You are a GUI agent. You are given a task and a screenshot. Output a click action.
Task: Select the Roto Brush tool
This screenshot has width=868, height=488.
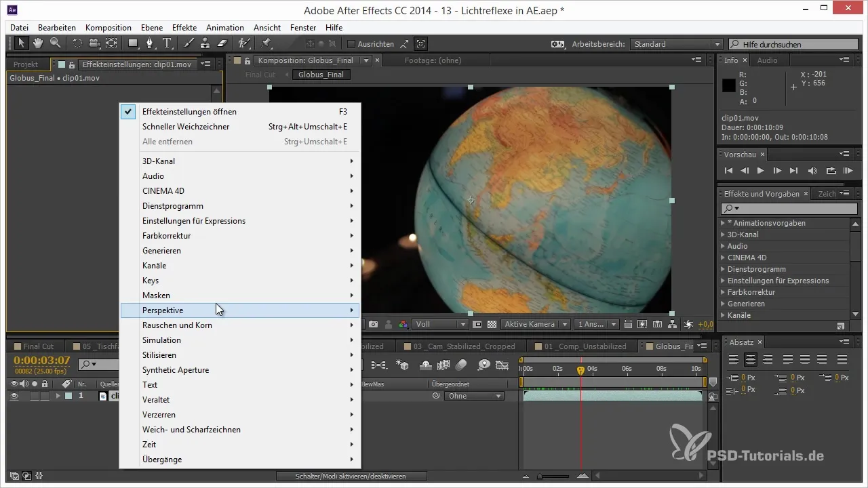(244, 43)
